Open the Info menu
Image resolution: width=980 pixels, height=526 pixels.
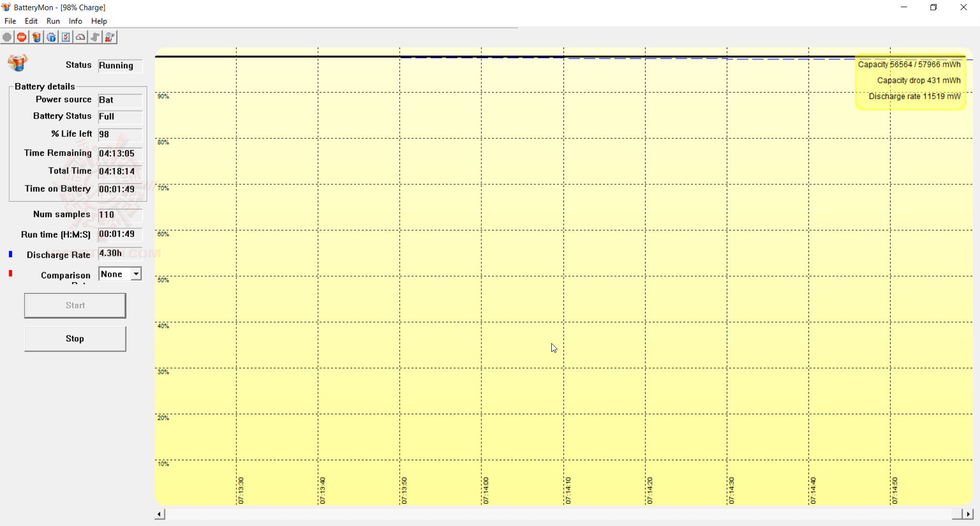tap(76, 21)
